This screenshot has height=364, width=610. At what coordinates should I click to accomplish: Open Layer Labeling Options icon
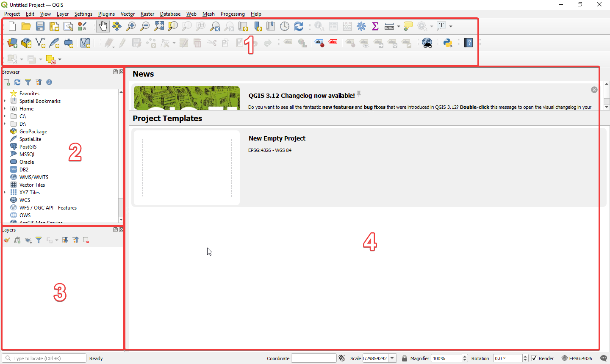(319, 43)
